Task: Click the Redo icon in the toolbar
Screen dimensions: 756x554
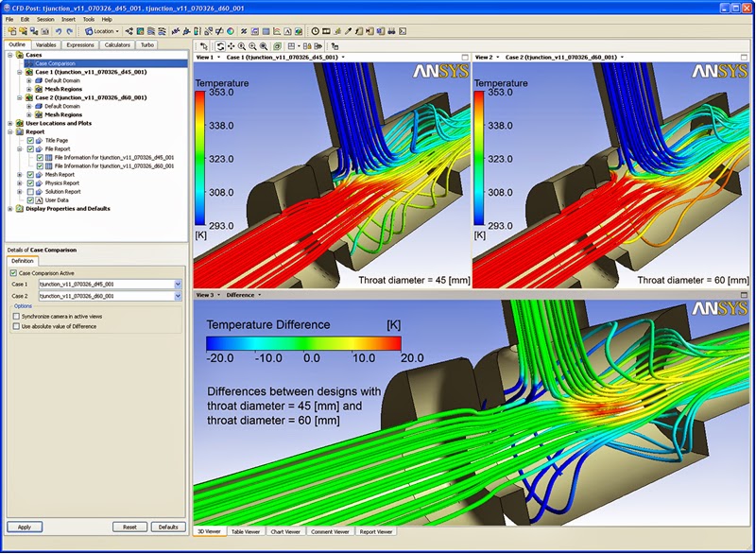Action: tap(70, 31)
